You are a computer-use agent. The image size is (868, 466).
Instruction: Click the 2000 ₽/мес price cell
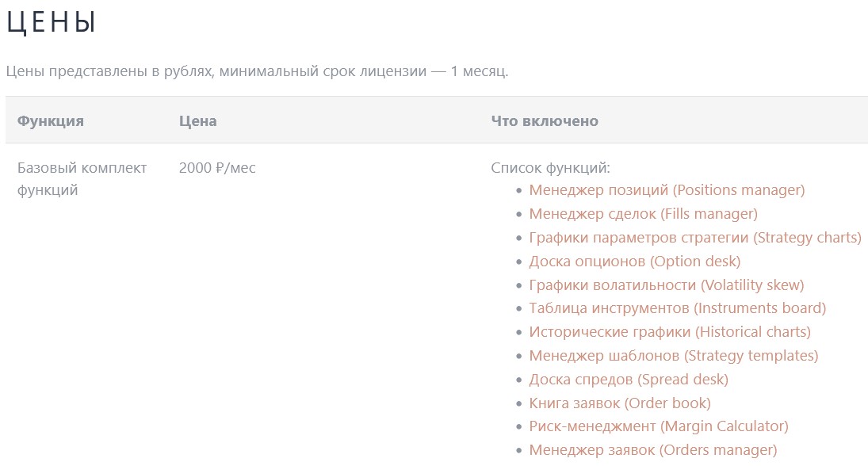[217, 168]
